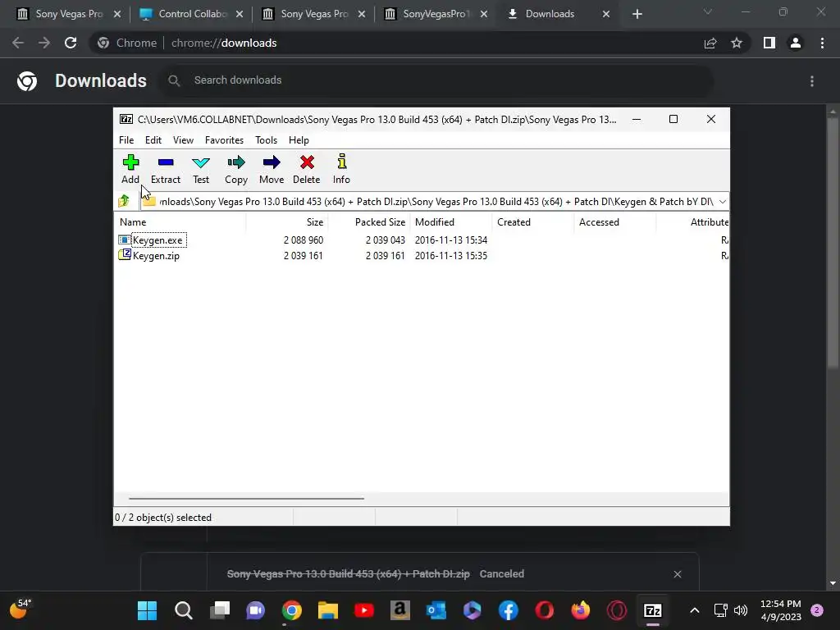
Task: Show hidden system tray icons
Action: coord(694,610)
